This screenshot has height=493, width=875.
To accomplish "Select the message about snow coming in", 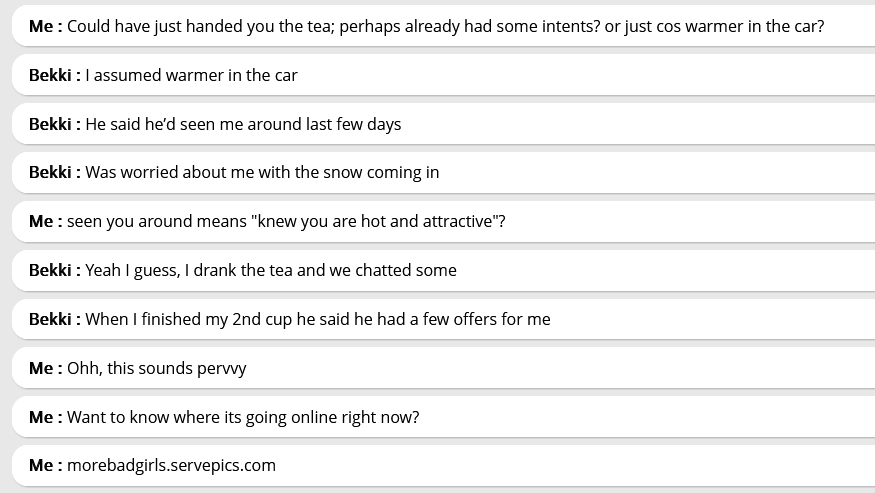I will click(x=262, y=172).
